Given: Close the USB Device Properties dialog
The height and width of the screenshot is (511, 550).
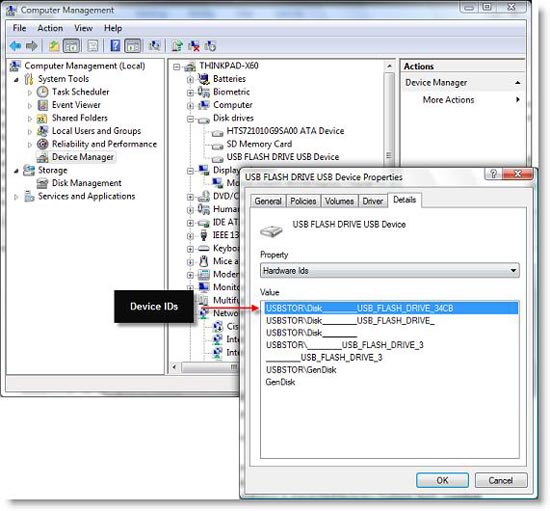Looking at the screenshot, I should 517,174.
